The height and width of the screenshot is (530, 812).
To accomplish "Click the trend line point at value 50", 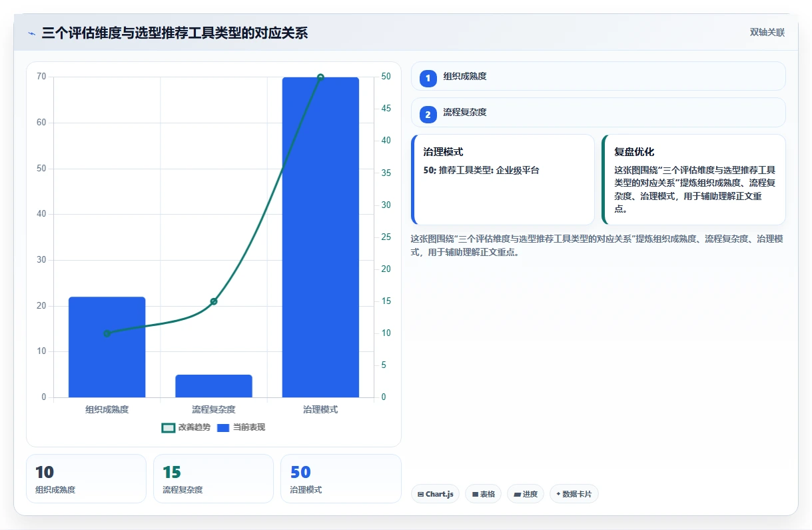I will 320,77.
